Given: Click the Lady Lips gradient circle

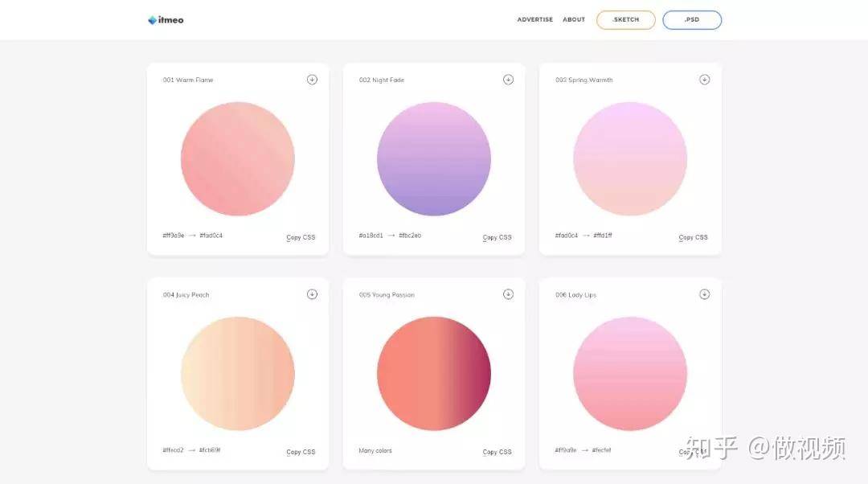Looking at the screenshot, I should [x=630, y=374].
